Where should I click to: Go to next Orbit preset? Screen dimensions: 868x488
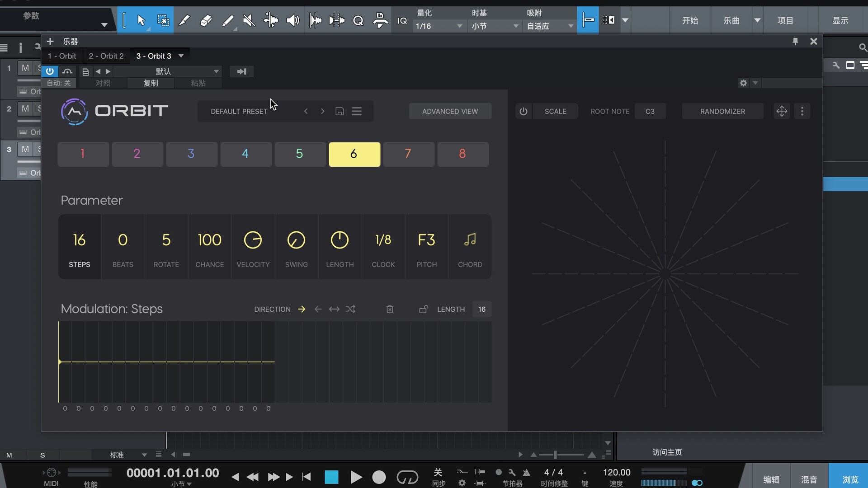coord(322,111)
